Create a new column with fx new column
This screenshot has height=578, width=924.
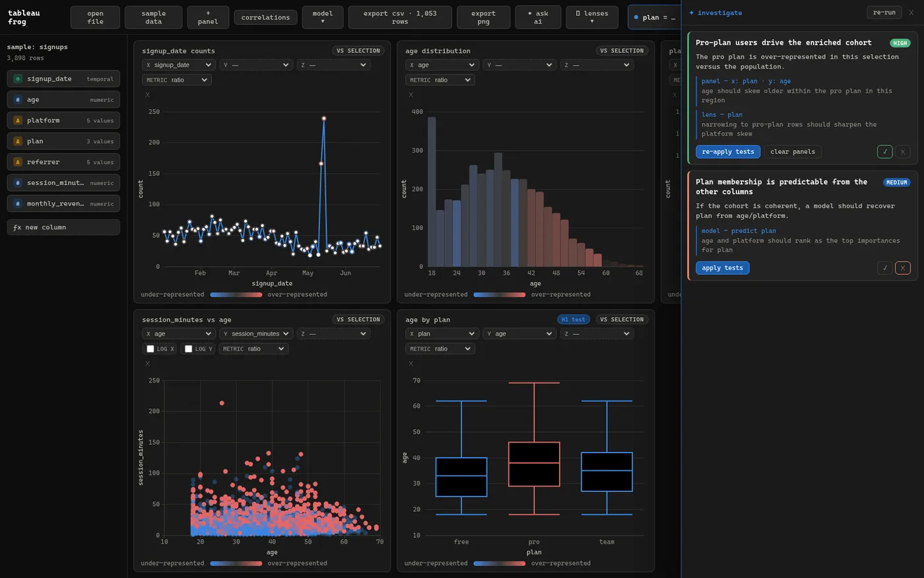[x=63, y=227]
